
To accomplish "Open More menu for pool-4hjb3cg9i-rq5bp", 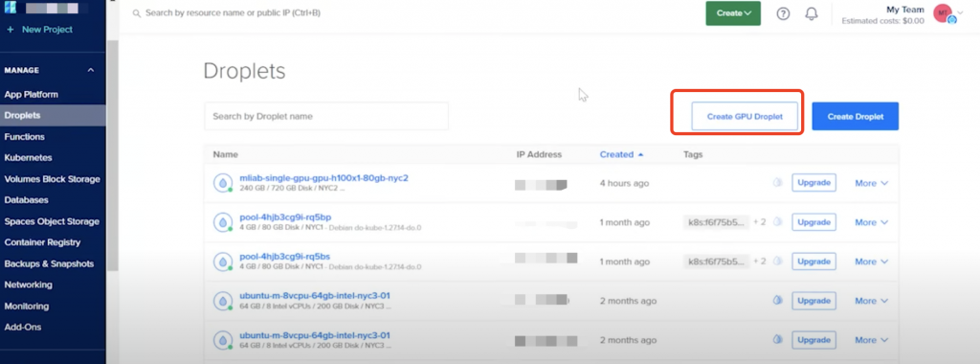I will (871, 222).
